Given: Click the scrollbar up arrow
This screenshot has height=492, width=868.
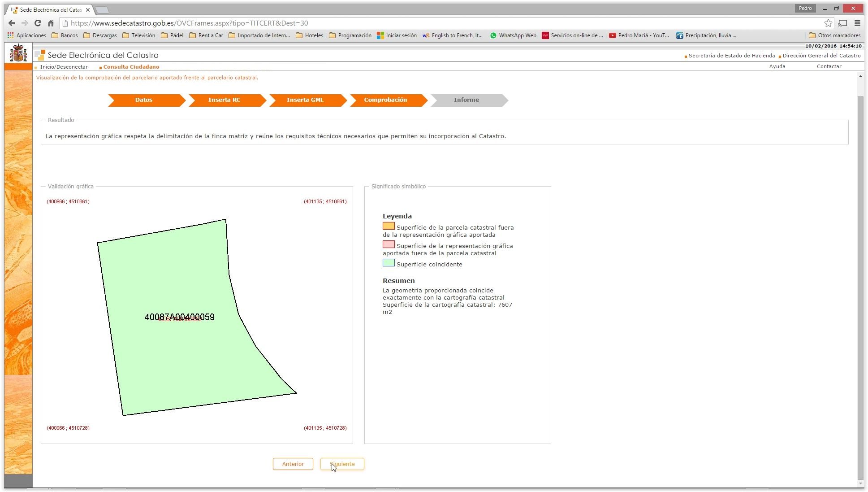Looking at the screenshot, I should (860, 77).
